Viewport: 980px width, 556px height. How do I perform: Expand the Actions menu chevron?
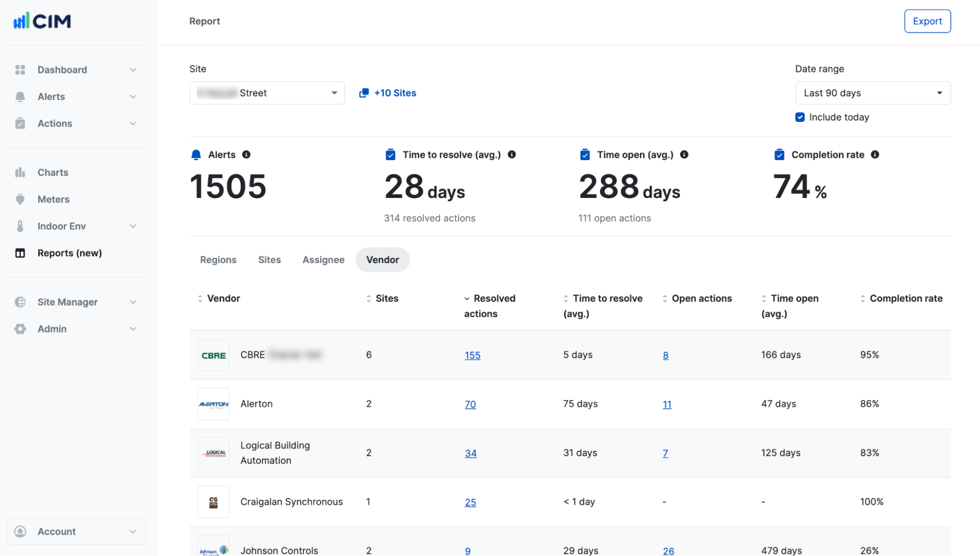tap(133, 123)
